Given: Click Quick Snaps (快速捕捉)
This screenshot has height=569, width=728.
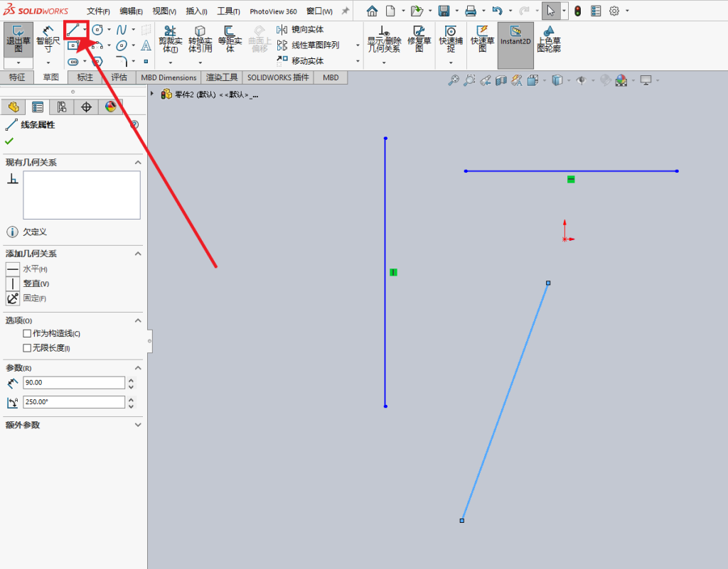Looking at the screenshot, I should point(451,40).
